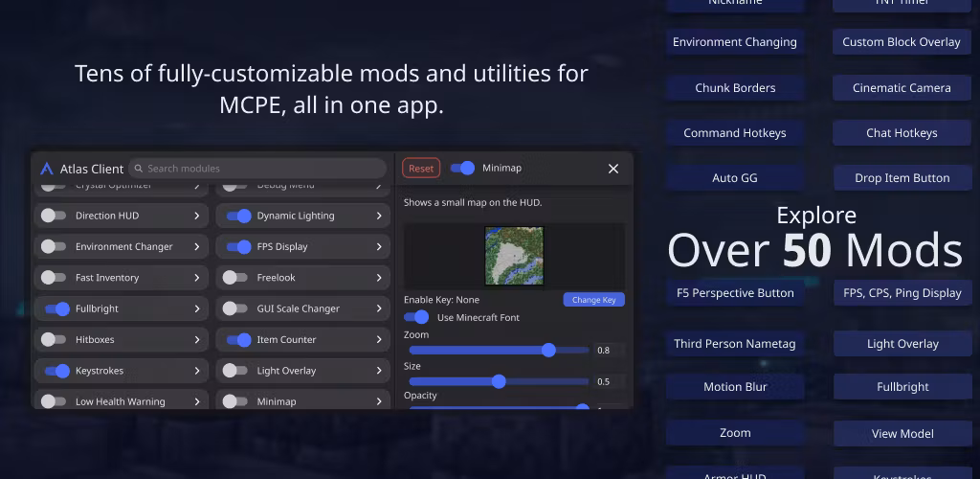Click the Search modules field
The image size is (980, 479).
pyautogui.click(x=257, y=169)
